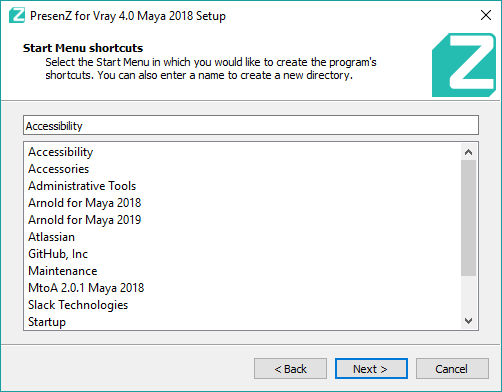Viewport: 502px width, 392px height.
Task: Click the PresenZ title bar icon
Action: (17, 15)
